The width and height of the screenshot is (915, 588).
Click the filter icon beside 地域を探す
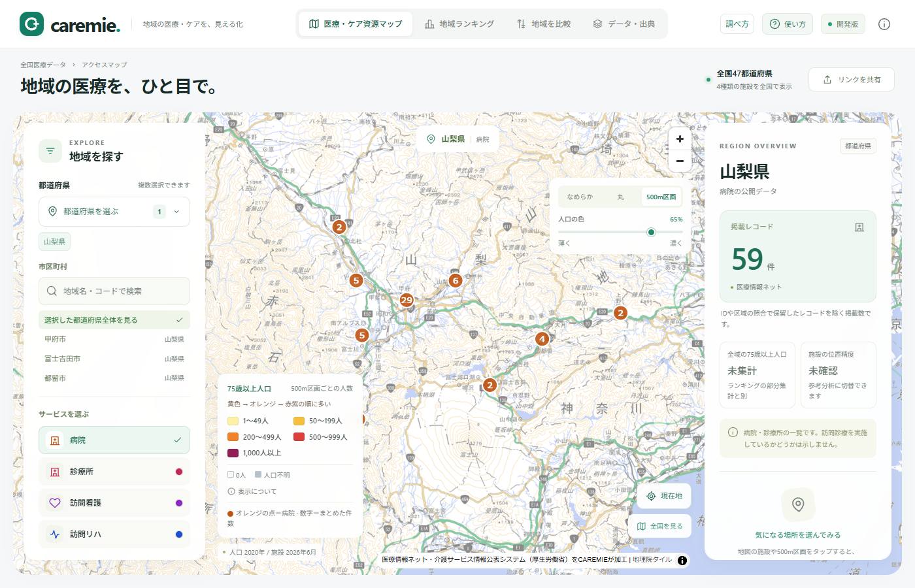(50, 151)
